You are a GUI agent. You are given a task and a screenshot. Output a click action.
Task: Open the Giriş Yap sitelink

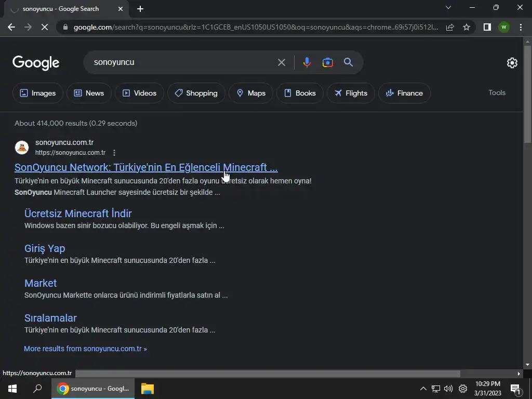point(45,248)
